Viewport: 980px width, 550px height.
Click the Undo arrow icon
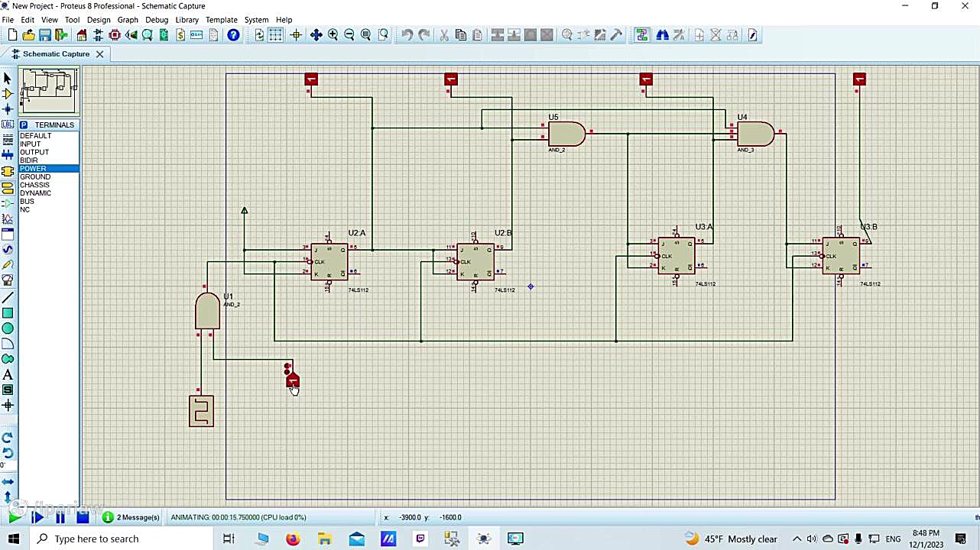pos(407,35)
